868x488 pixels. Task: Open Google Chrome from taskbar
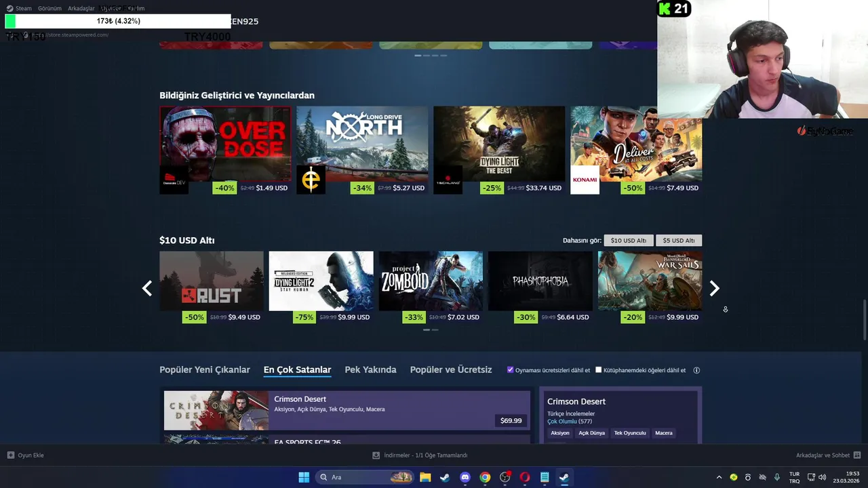point(485,477)
